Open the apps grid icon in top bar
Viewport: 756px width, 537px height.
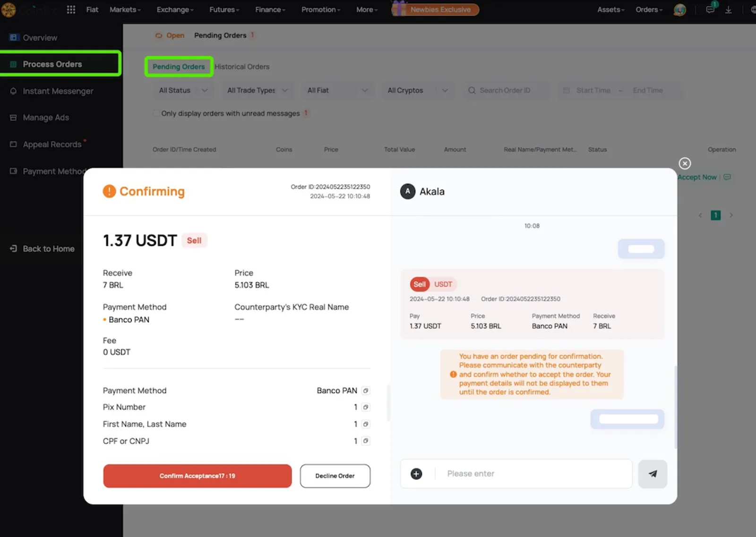click(x=71, y=9)
